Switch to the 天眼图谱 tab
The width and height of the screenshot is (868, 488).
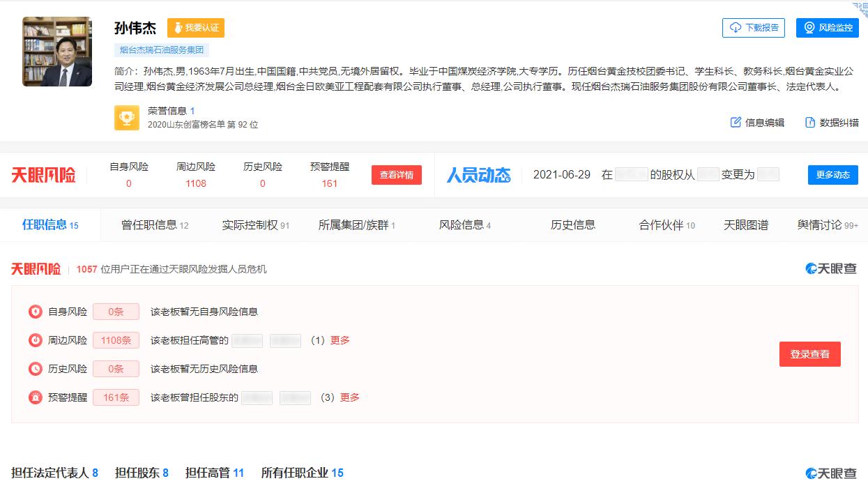[x=746, y=225]
